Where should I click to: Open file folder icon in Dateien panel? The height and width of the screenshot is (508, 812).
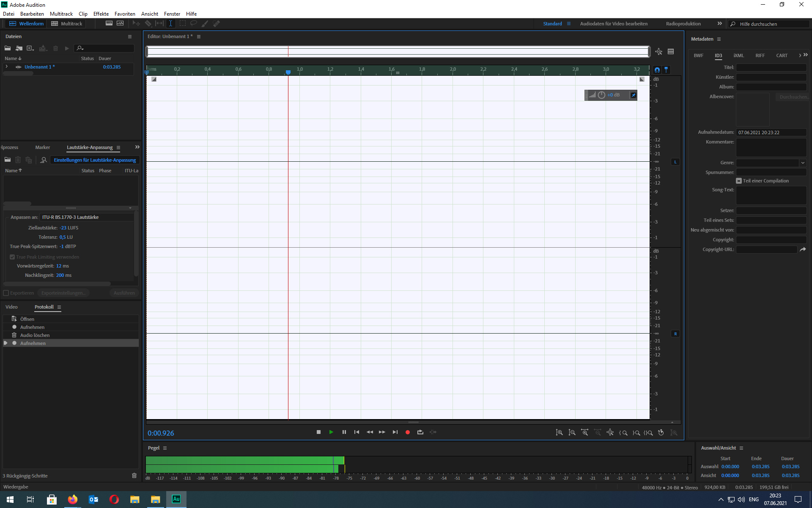8,48
